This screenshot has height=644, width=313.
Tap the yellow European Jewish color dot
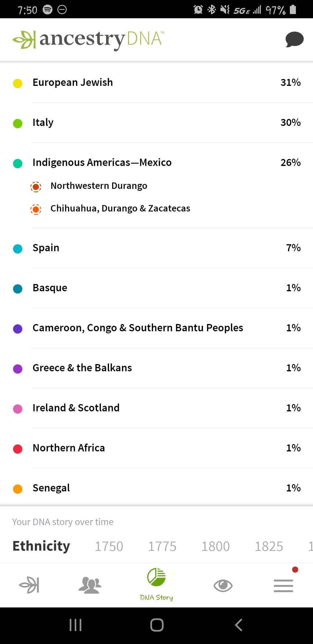(x=18, y=83)
